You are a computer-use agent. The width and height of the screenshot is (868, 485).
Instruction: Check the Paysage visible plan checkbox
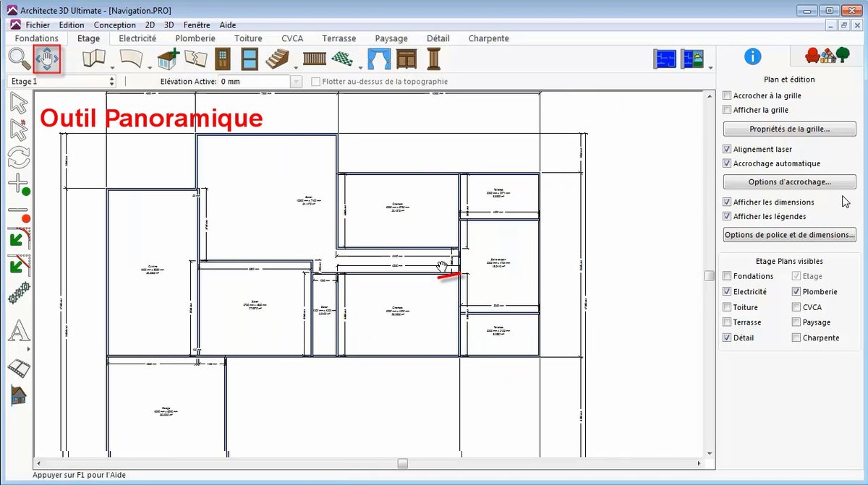[x=796, y=322]
